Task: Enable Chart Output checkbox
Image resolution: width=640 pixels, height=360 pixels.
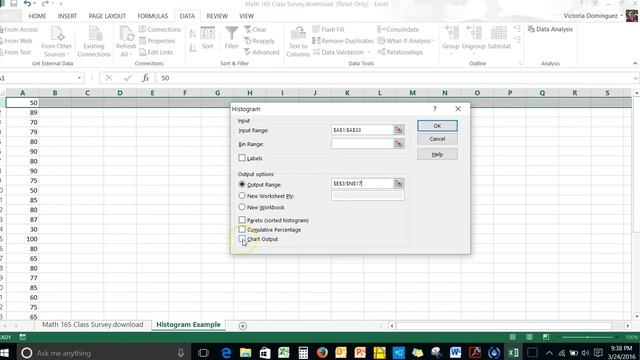Action: point(242,239)
